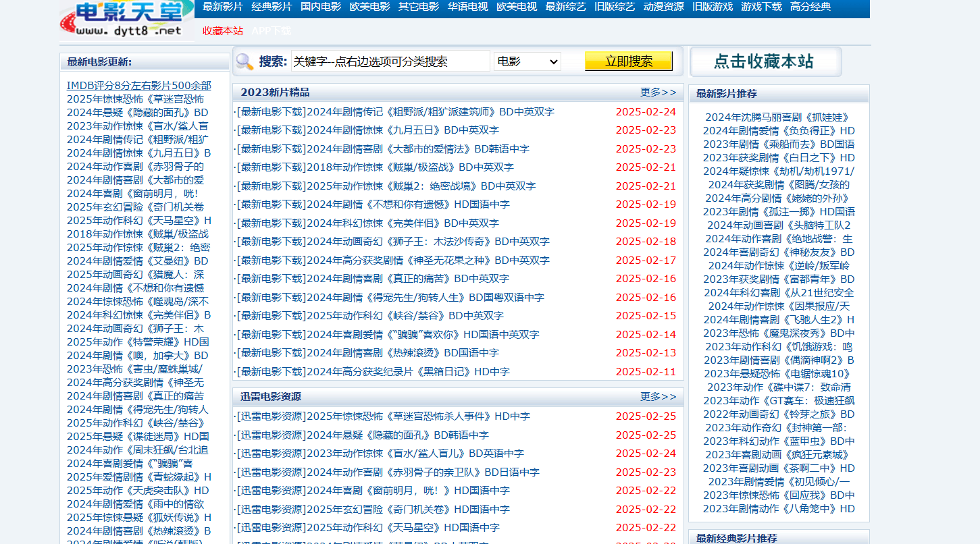Open 旧版综艺 menu item

(x=615, y=7)
